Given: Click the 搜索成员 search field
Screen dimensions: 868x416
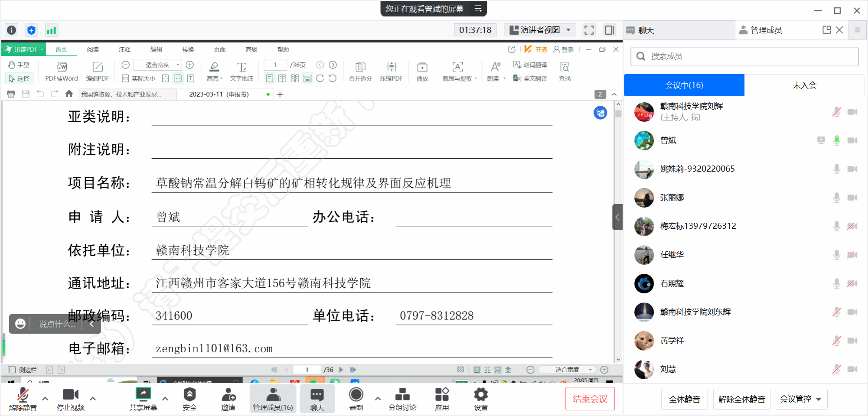Looking at the screenshot, I should [744, 56].
